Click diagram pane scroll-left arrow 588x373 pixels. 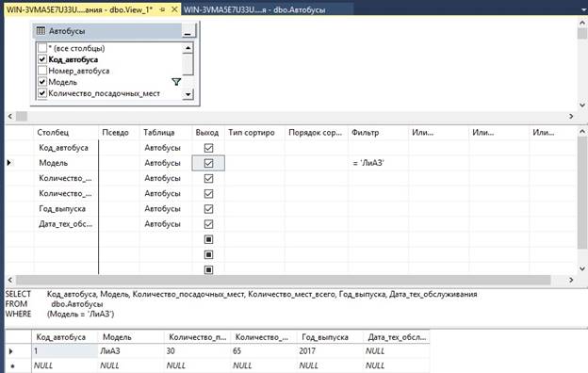click(x=10, y=116)
